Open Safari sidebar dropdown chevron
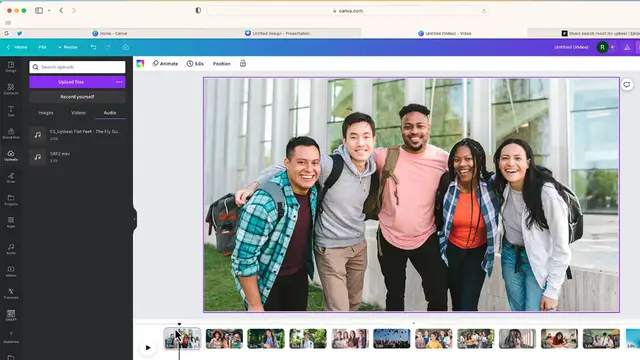The width and height of the screenshot is (640, 360). pos(49,11)
